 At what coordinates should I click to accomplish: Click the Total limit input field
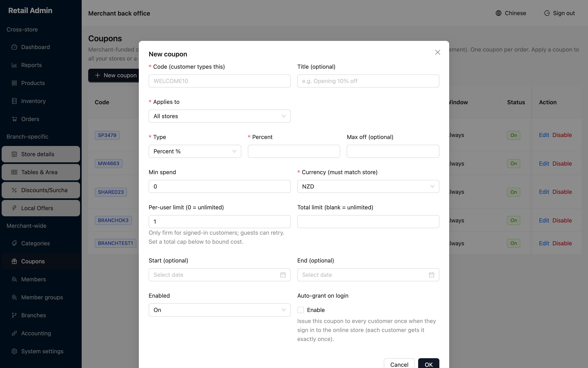coord(368,221)
